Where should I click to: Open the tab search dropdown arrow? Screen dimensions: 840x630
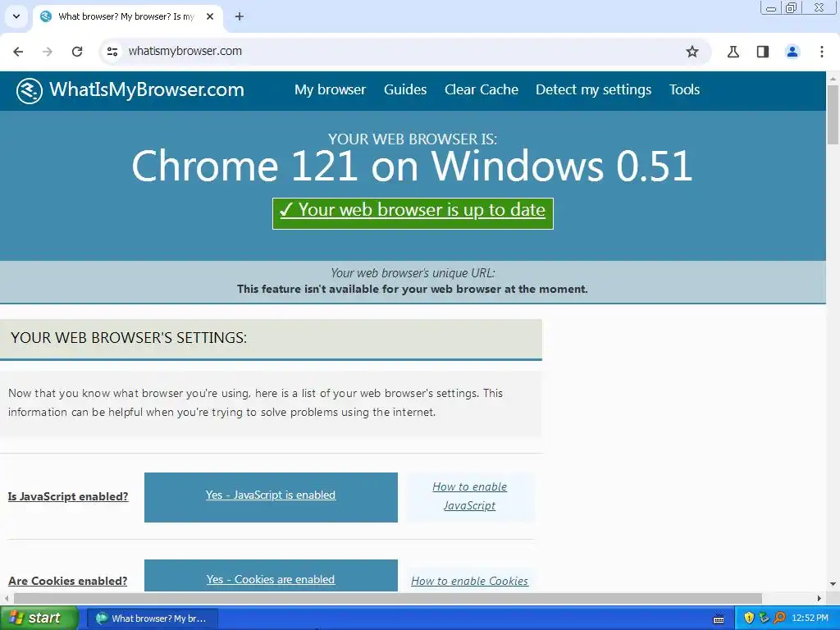(16, 16)
